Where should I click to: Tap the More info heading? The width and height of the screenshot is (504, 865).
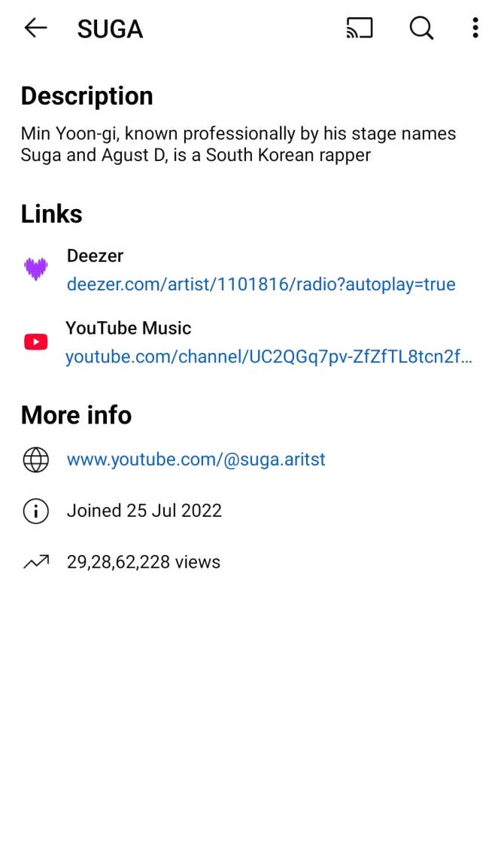coord(76,415)
